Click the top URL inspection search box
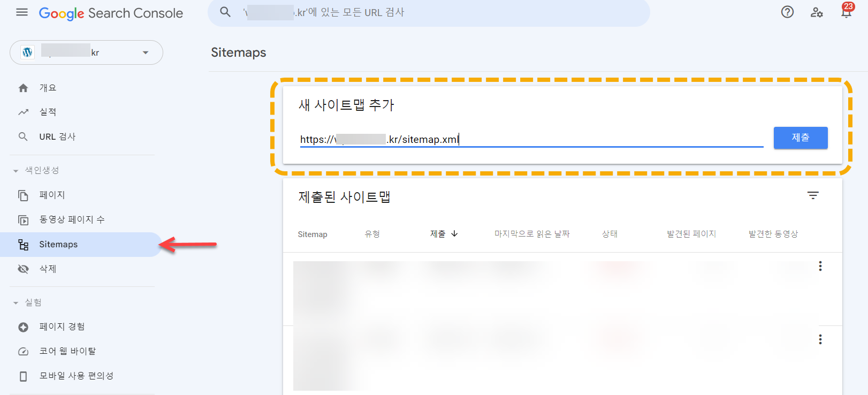 point(429,12)
